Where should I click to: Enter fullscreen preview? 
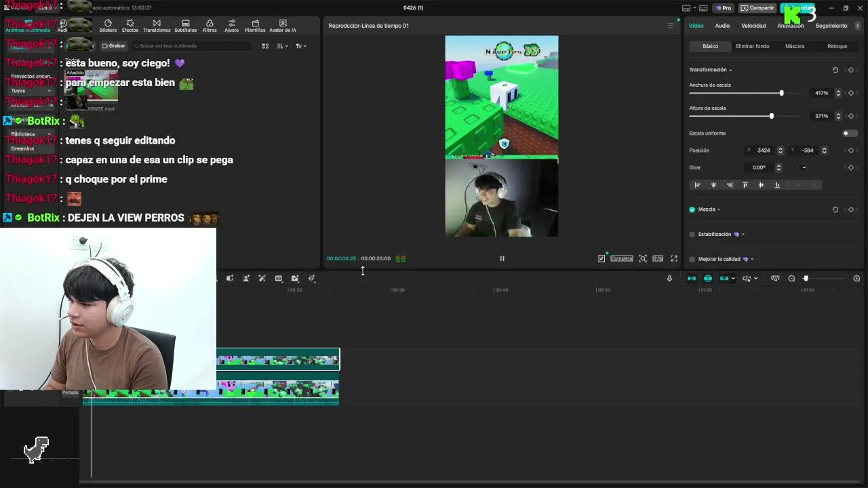pyautogui.click(x=674, y=258)
